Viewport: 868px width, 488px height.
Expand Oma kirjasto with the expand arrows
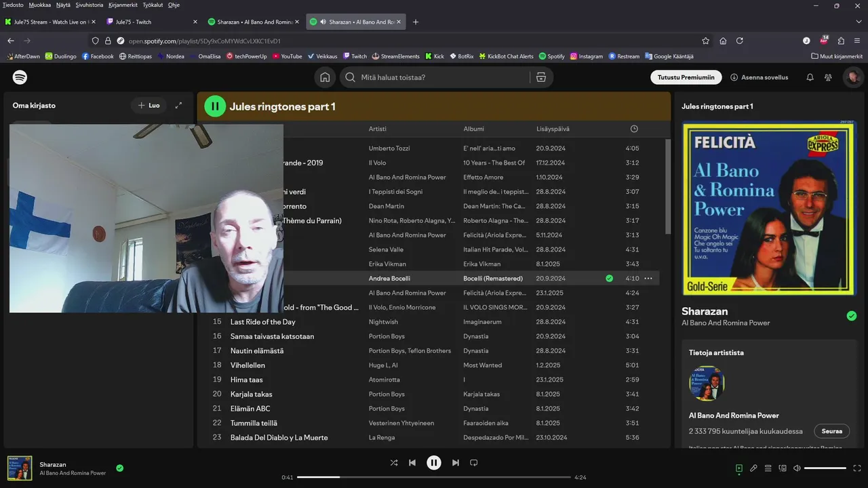pos(178,105)
